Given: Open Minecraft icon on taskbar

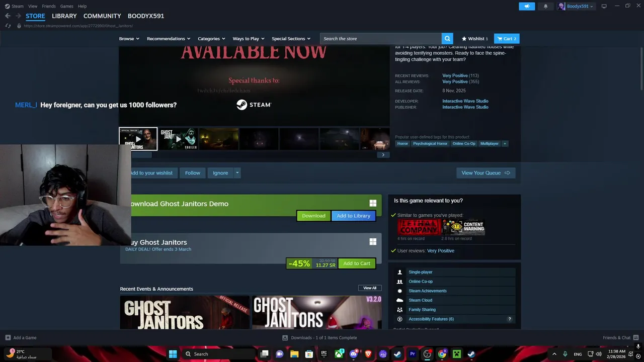Looking at the screenshot, I should 456,354.
